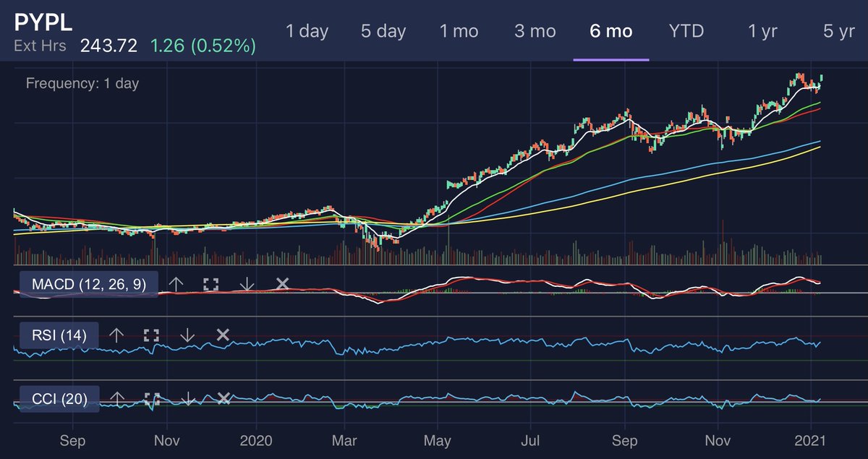Expand the CCI indicator panel

[x=150, y=398]
